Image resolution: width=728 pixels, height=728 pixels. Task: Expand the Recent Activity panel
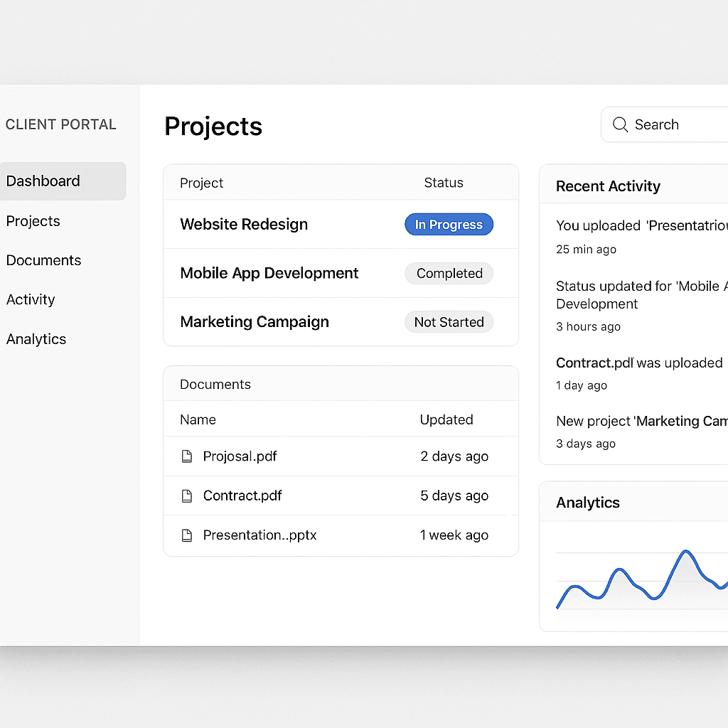(x=608, y=186)
